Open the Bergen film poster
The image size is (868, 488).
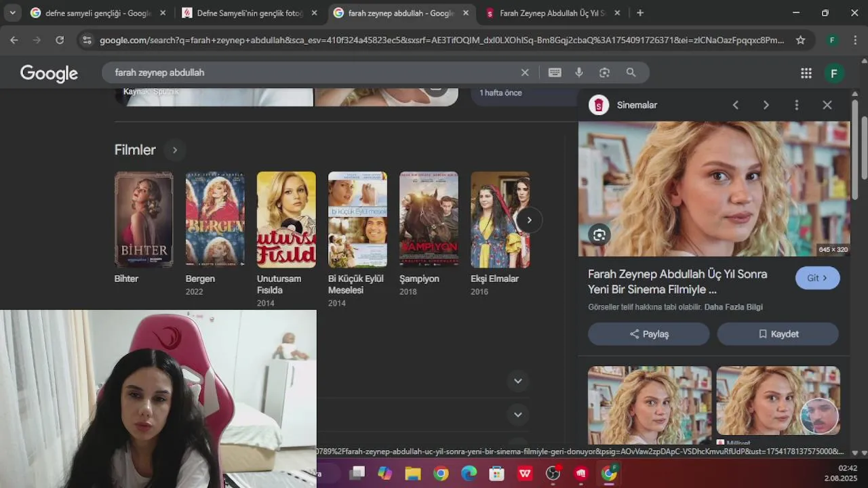pos(215,220)
